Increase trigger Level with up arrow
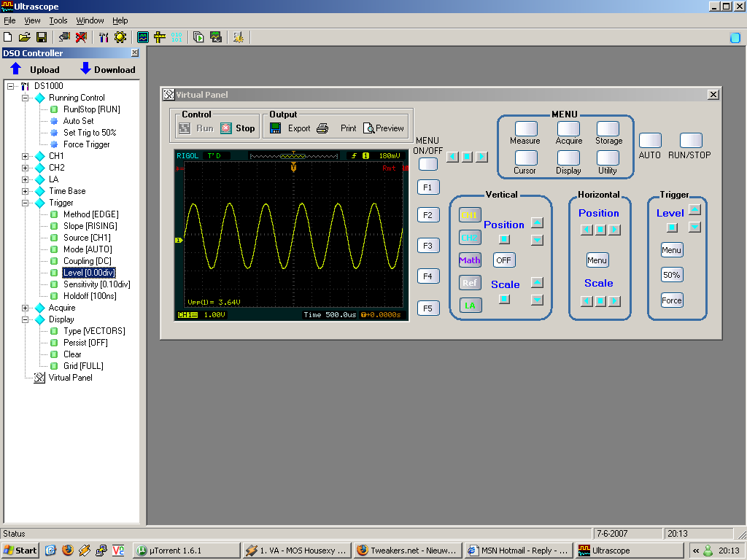This screenshot has width=747, height=560. click(x=694, y=209)
